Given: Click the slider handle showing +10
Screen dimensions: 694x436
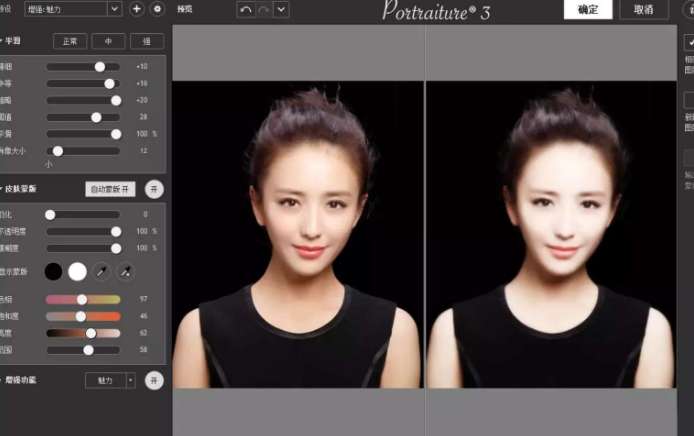Looking at the screenshot, I should (100, 66).
